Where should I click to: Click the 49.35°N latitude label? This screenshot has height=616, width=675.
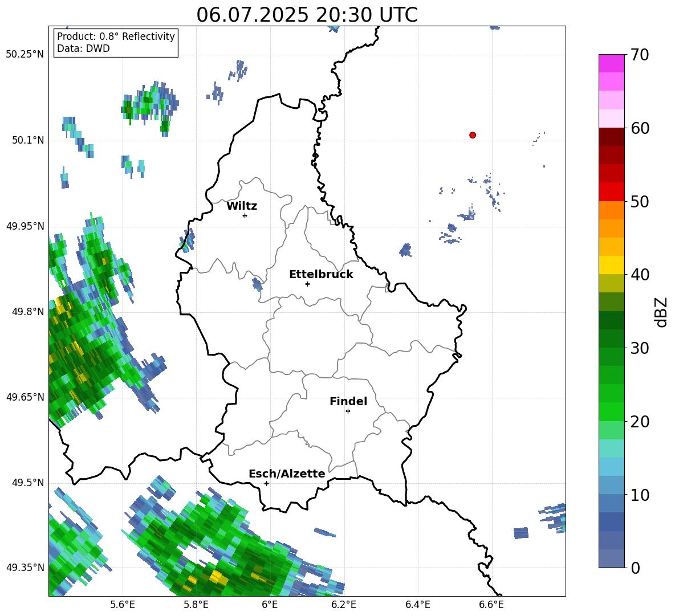(x=25, y=568)
